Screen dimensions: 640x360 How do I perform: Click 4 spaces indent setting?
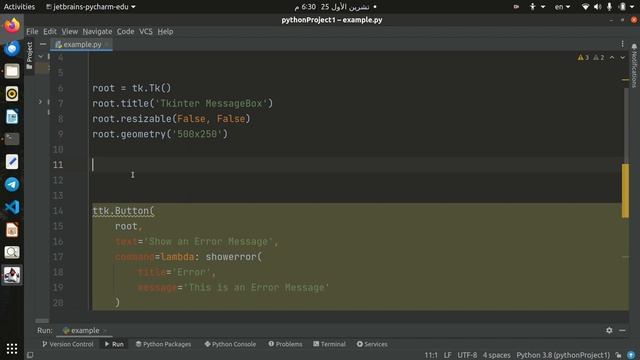pyautogui.click(x=496, y=355)
